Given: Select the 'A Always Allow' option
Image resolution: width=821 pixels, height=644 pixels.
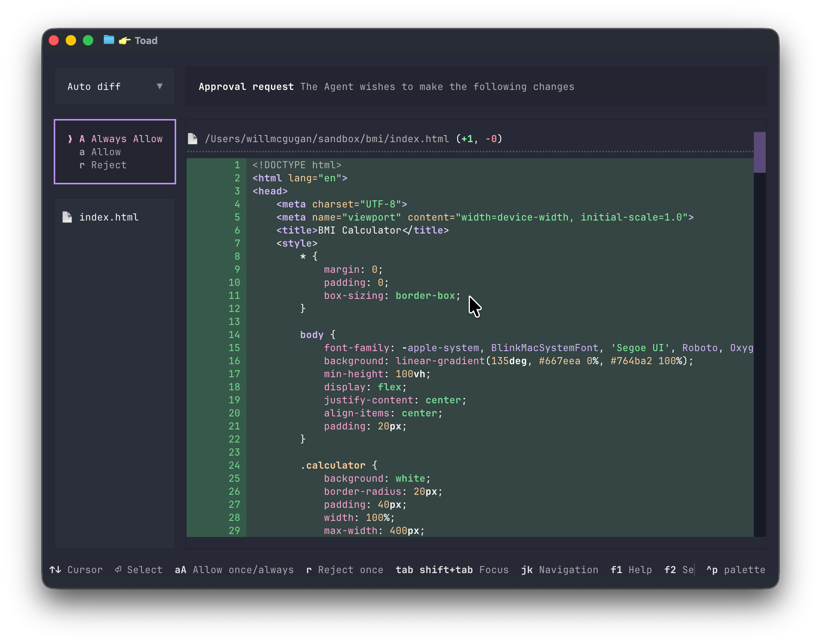Looking at the screenshot, I should coord(121,139).
